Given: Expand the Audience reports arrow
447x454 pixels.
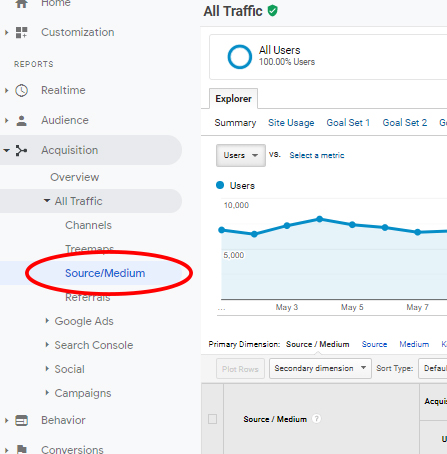Looking at the screenshot, I should pos(6,120).
